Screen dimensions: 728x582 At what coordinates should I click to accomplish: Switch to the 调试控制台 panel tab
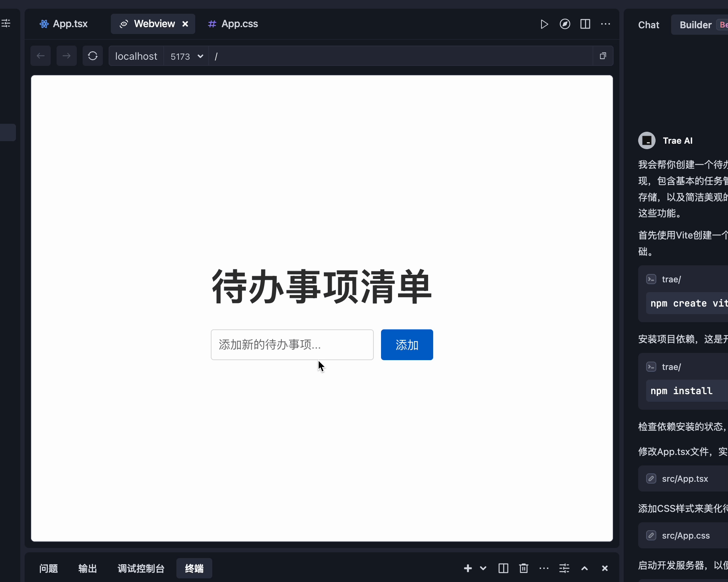click(141, 568)
